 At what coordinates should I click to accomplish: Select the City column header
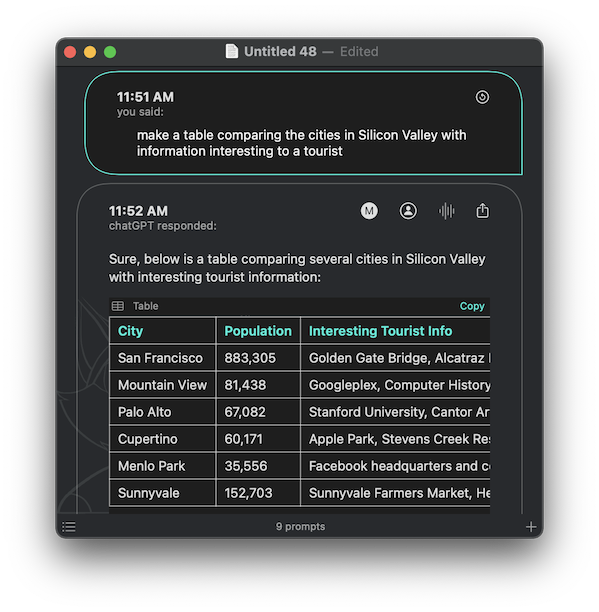click(x=162, y=331)
